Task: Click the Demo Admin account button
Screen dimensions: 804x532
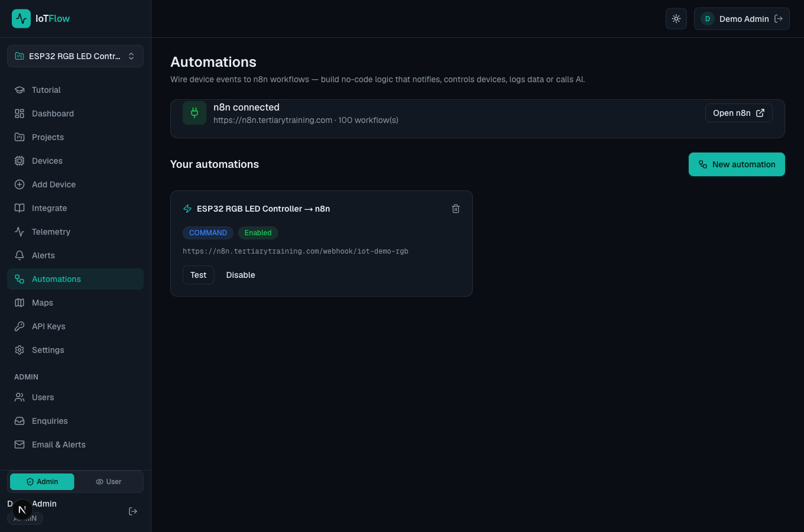Action: click(742, 19)
